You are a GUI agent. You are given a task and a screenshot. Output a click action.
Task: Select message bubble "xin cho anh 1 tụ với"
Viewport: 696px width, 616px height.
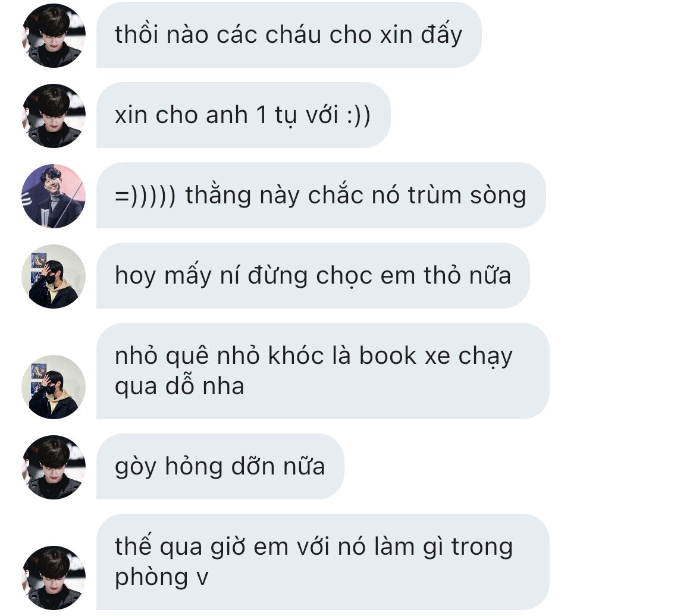pos(243,115)
